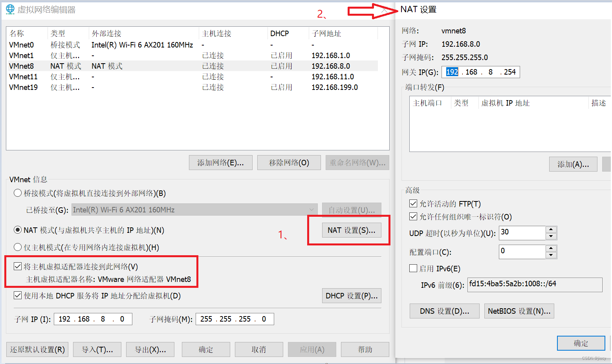The width and height of the screenshot is (612, 364).
Task: Open NAT 设置(S)... dialog
Action: [352, 230]
